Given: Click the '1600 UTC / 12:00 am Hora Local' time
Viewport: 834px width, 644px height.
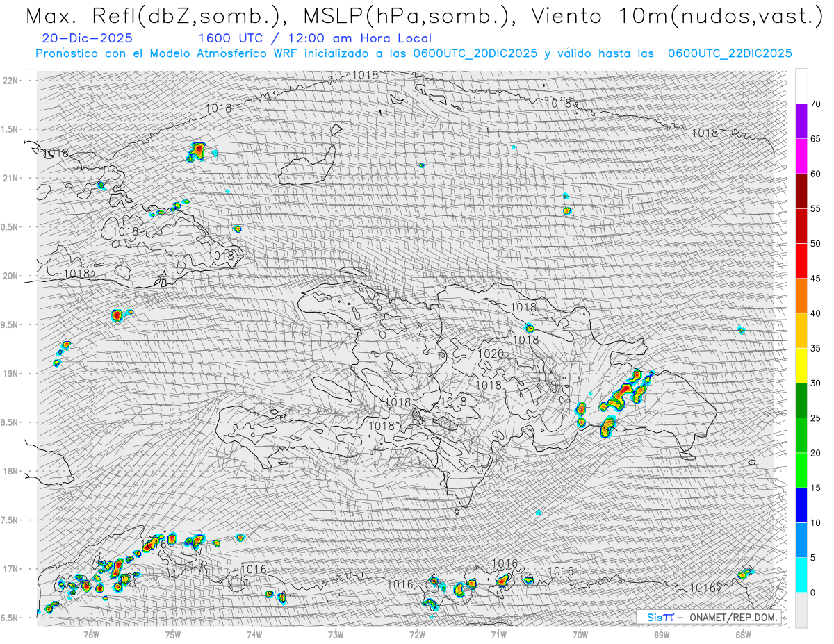Looking at the screenshot, I should click(315, 38).
